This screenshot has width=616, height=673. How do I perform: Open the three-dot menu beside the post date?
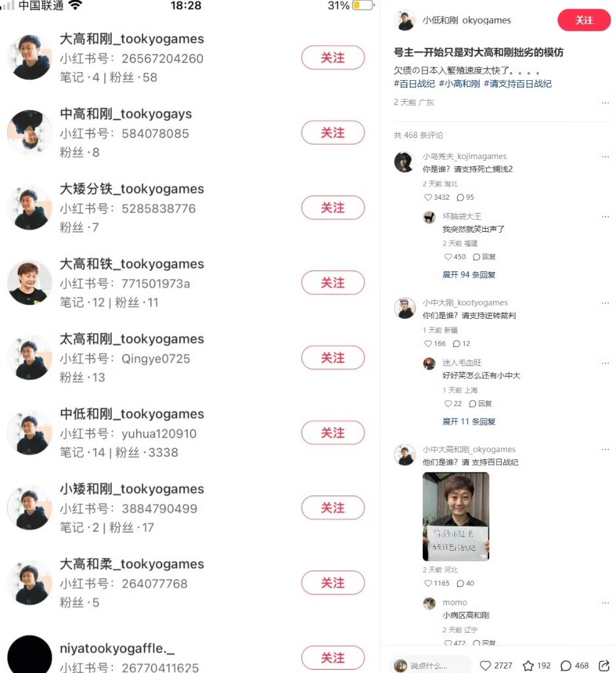coord(605,103)
